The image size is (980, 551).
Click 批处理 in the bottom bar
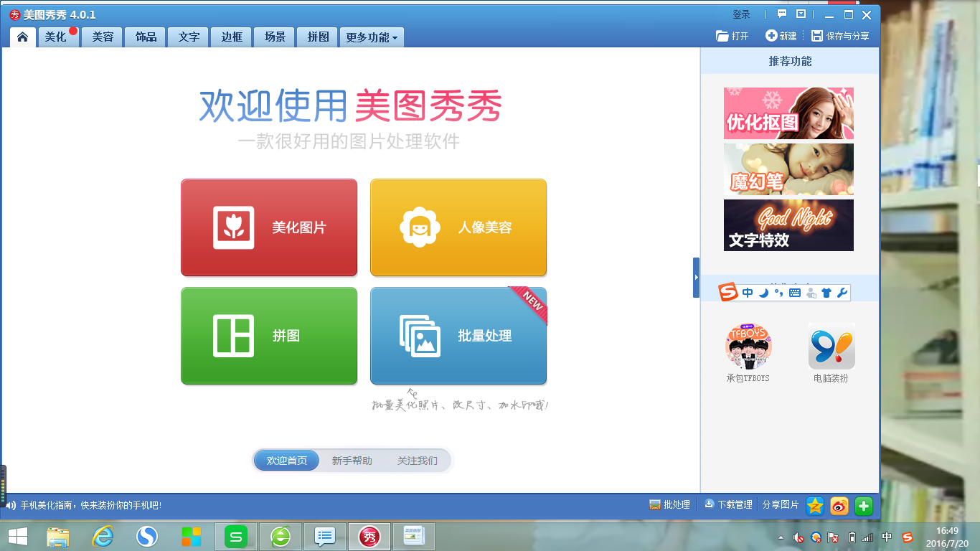tap(669, 505)
